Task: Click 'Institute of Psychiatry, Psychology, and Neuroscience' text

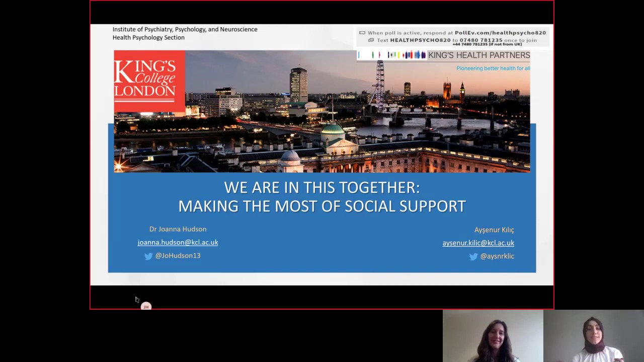Action: (185, 30)
